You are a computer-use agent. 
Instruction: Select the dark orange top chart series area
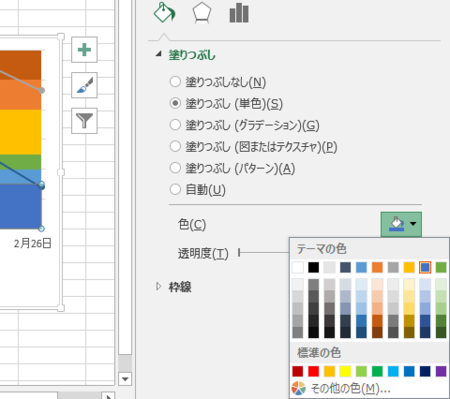(20, 65)
